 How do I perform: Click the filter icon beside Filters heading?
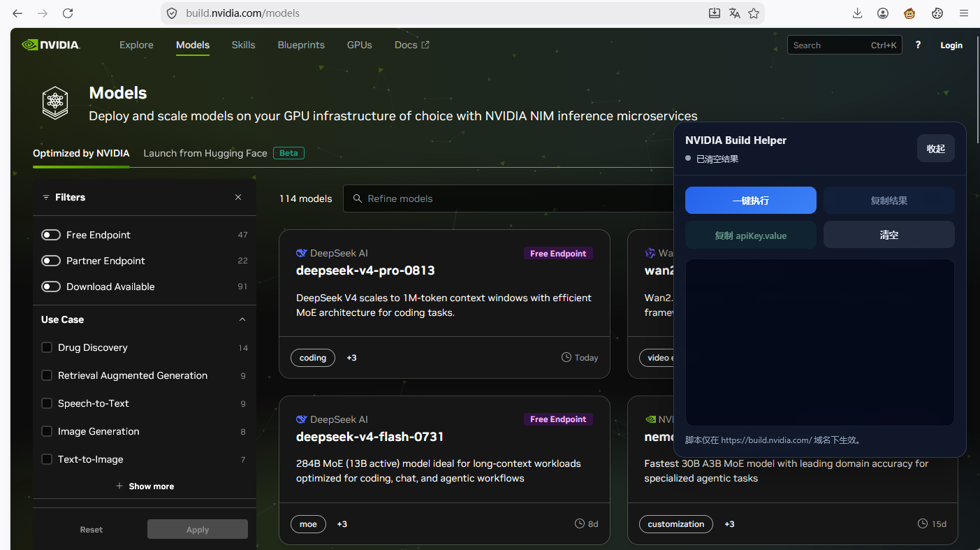coord(46,198)
